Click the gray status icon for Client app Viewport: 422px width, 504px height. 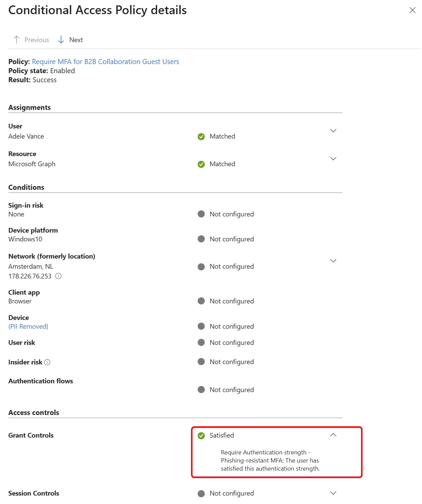click(201, 301)
